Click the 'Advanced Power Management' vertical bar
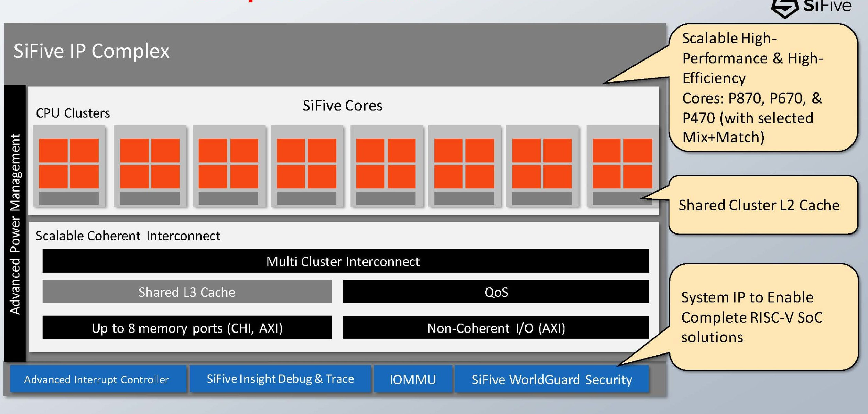This screenshot has width=868, height=414. [15, 224]
